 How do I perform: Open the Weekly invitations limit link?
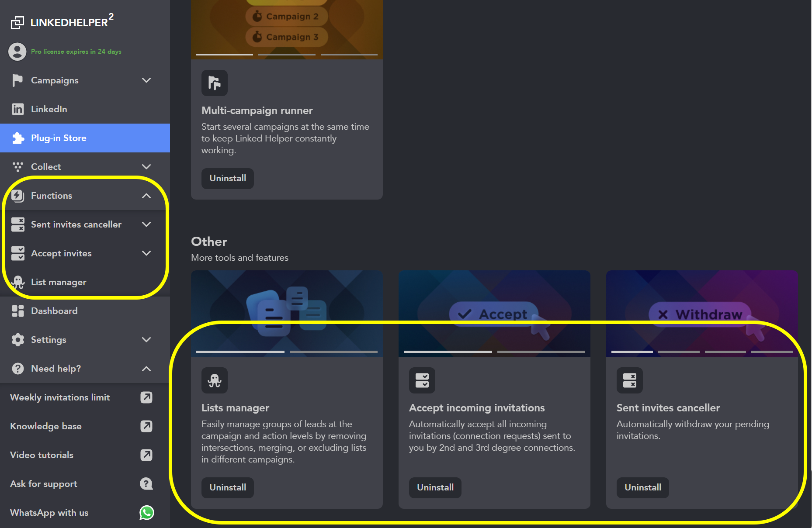tap(85, 397)
